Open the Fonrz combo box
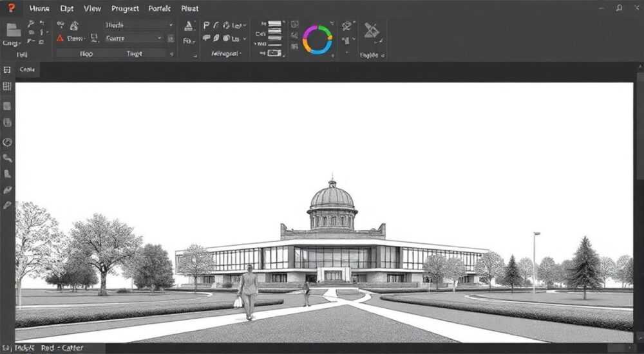644x354 pixels. 133,38
